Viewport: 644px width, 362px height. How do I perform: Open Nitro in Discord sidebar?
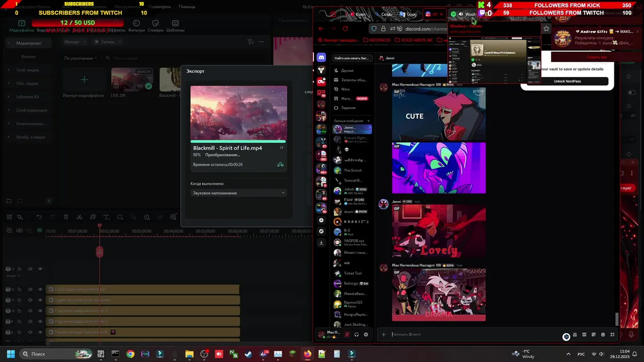click(x=352, y=89)
